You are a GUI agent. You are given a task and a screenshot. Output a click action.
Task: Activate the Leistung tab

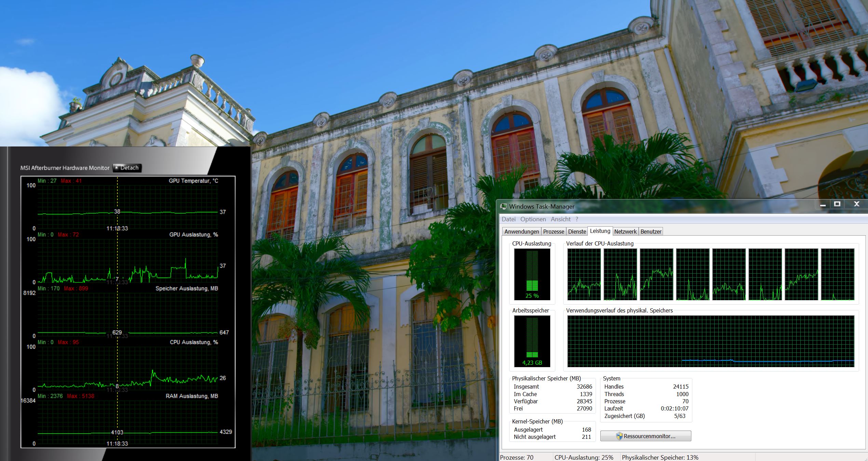[600, 231]
